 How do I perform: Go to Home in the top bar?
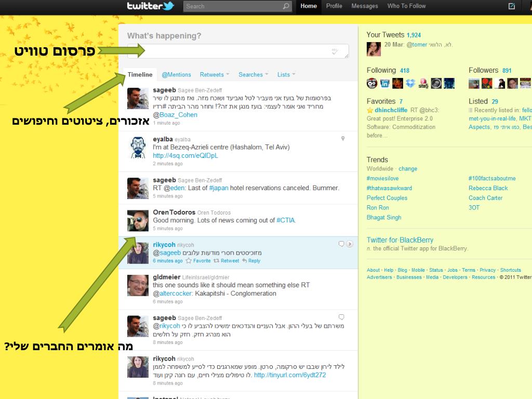(x=309, y=6)
